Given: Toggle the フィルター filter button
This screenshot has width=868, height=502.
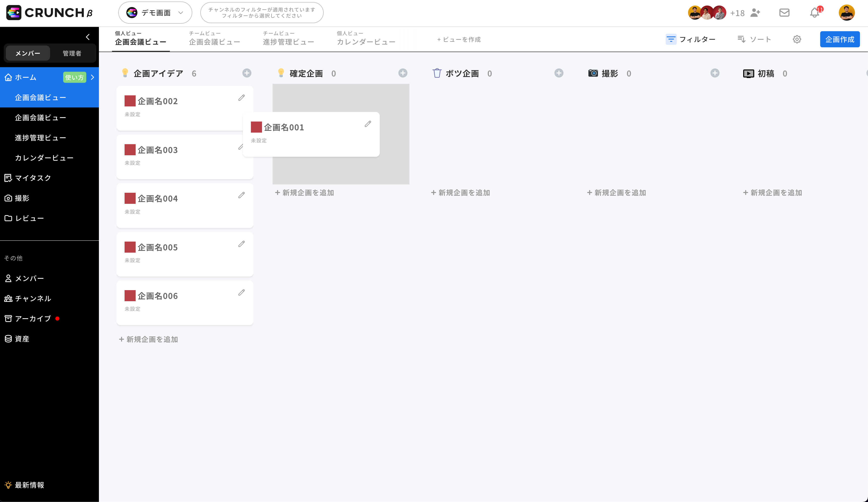Looking at the screenshot, I should [x=690, y=39].
